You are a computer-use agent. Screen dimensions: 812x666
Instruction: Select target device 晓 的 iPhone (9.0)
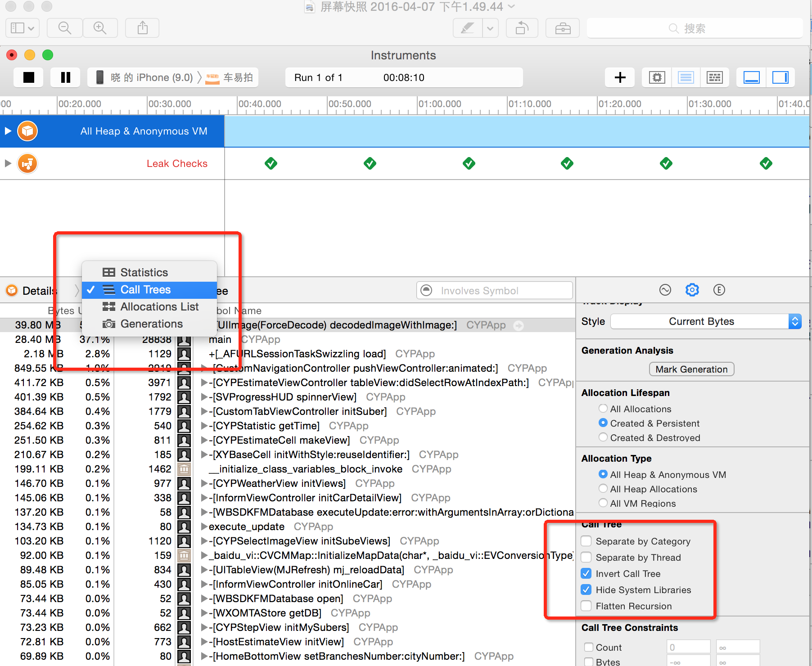point(145,77)
